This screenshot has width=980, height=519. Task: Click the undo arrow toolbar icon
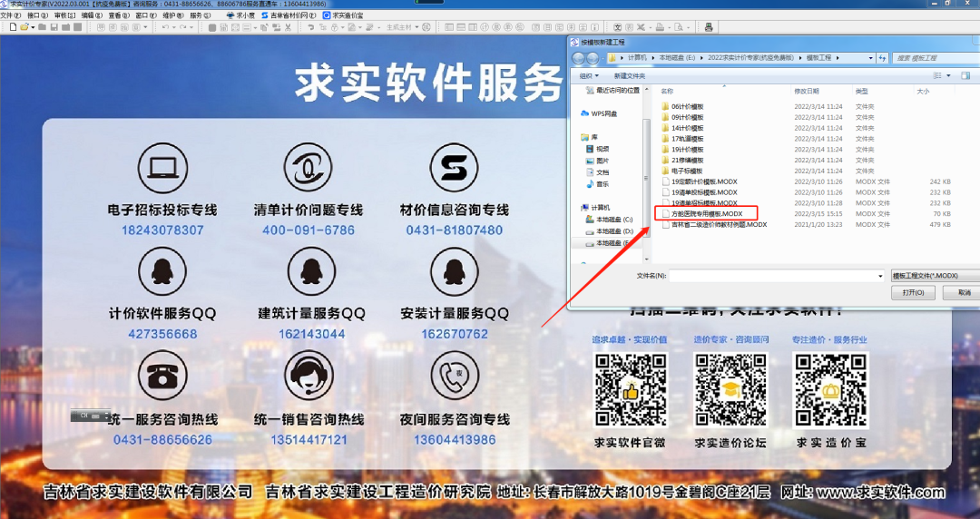165,27
